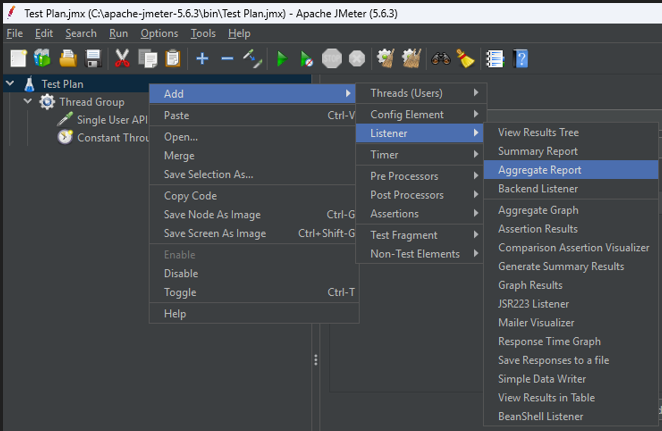
Task: Click the Reset Search broom icon
Action: pos(465,58)
